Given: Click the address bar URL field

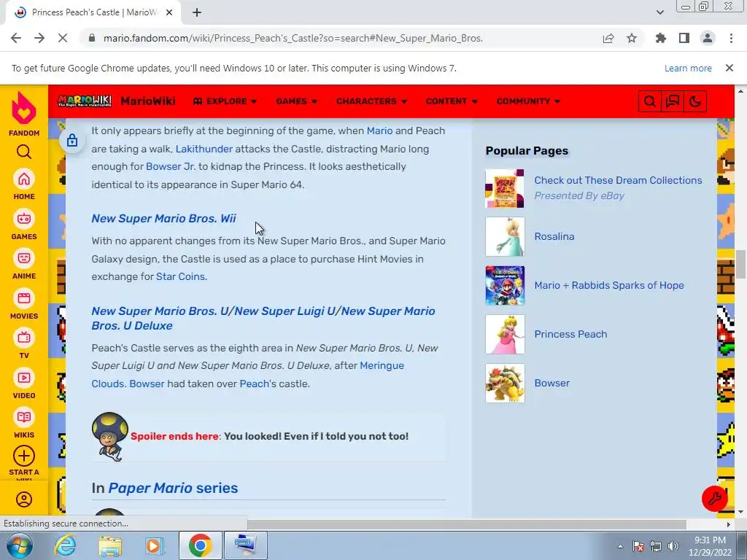Looking at the screenshot, I should (293, 38).
